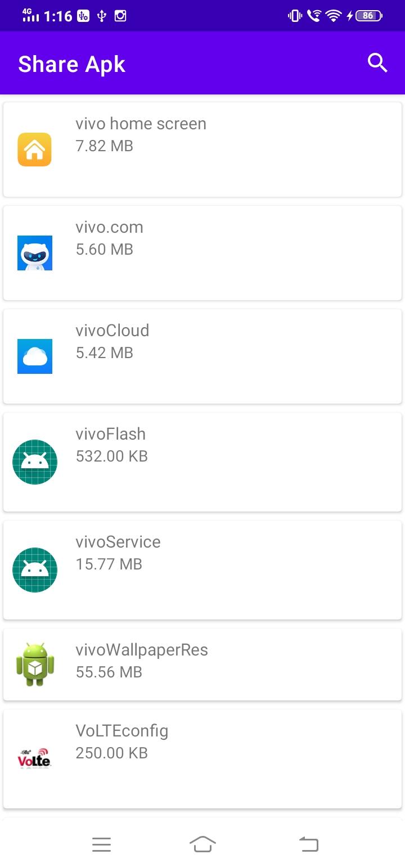Open the navigation bar recents menu
405x868 pixels.
pyautogui.click(x=102, y=844)
